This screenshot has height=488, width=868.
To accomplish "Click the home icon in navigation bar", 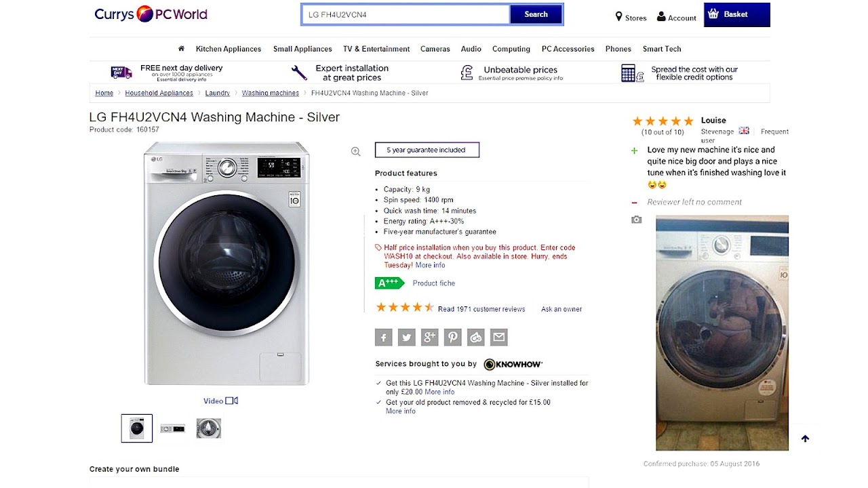I will (181, 49).
